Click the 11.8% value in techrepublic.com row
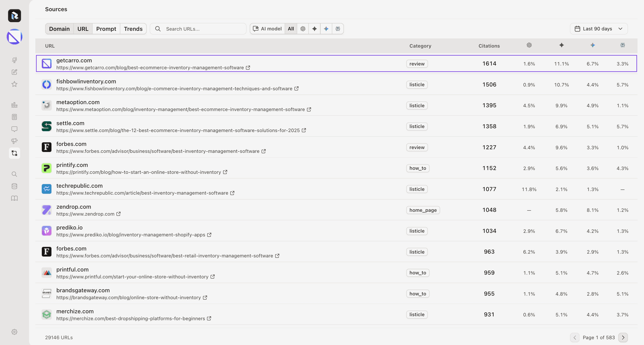The height and width of the screenshot is (345, 644). pos(529,189)
